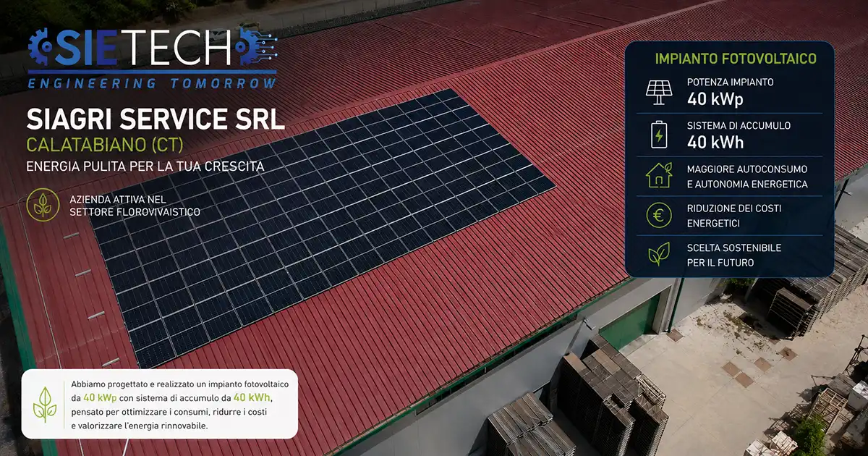Click the "40 kWh" value in the panel

715,143
